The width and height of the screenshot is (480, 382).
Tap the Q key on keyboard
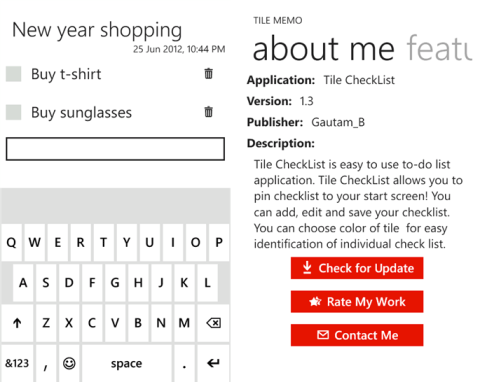11,242
